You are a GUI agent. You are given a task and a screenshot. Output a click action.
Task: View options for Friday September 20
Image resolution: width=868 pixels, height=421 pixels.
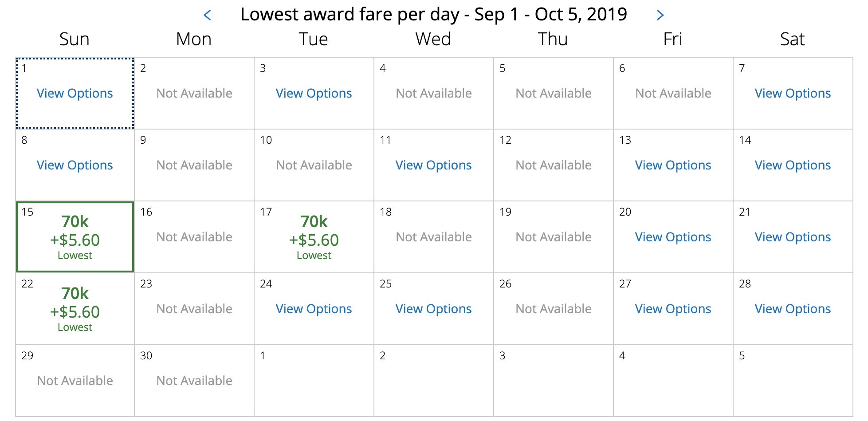[x=673, y=237]
